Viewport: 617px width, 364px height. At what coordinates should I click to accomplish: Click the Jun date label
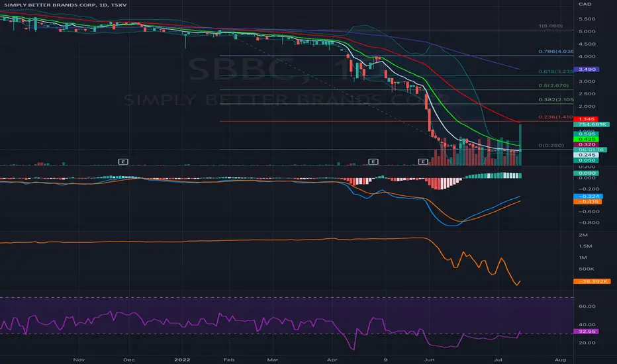[429, 359]
